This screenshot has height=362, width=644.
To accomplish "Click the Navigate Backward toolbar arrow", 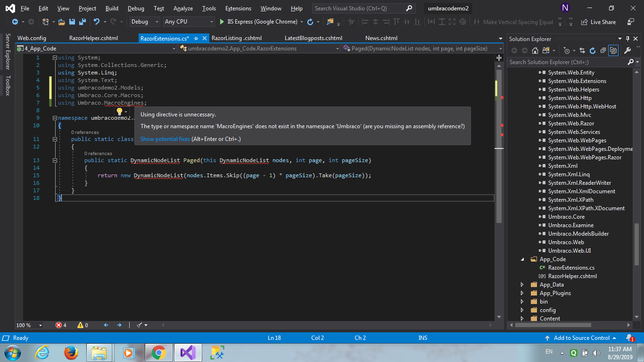I will point(15,22).
